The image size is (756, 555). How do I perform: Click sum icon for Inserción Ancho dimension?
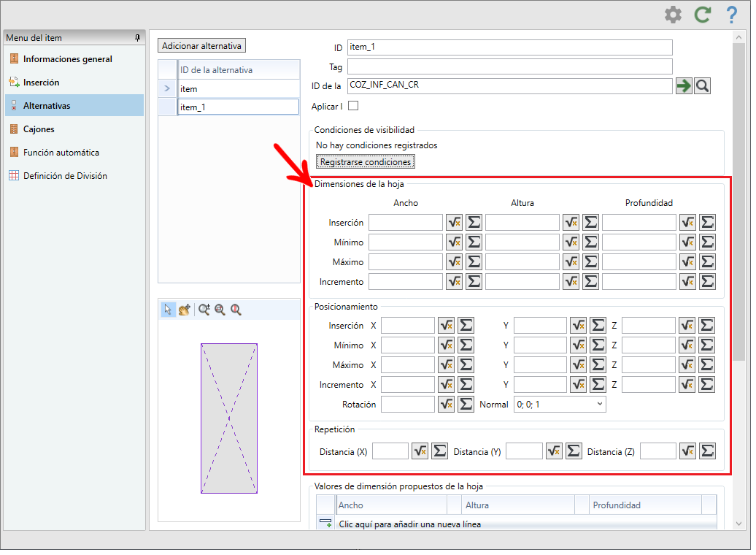click(x=474, y=223)
